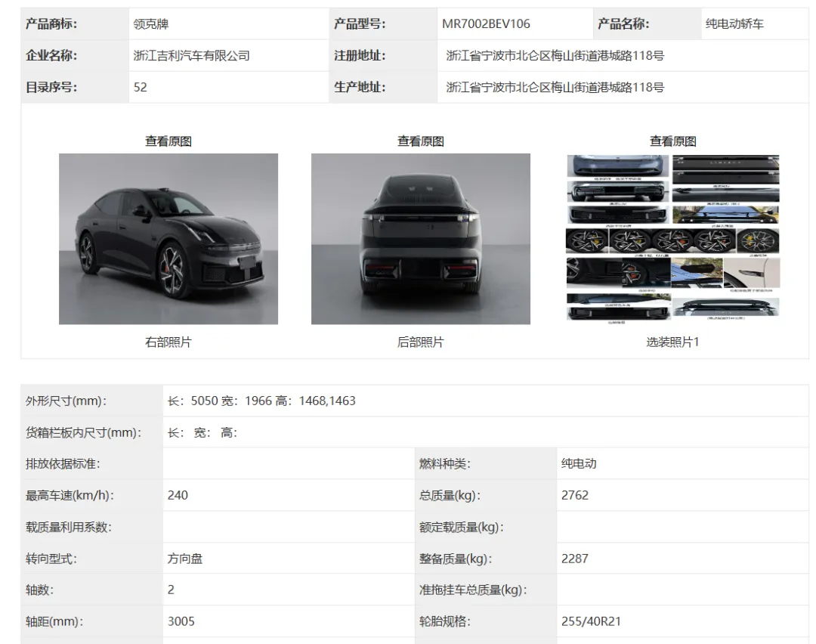Open 查看原图 link above right-side car photo
Screen dimensions: 816x644
(168, 141)
